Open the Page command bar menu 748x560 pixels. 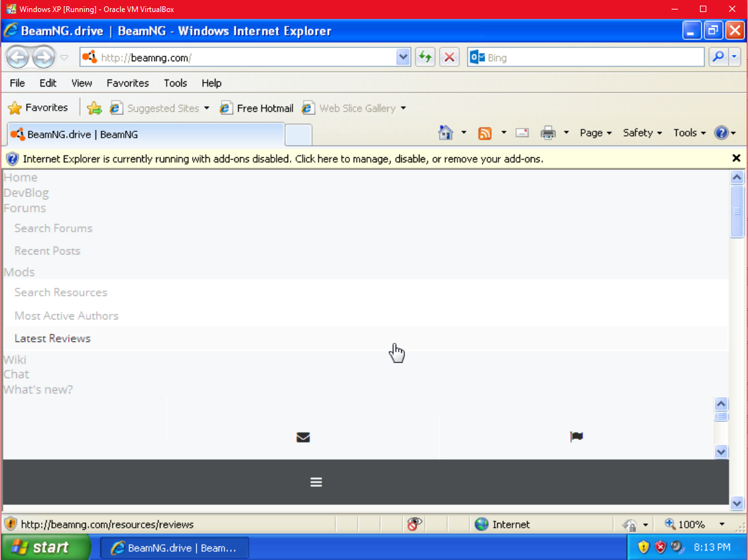[596, 133]
